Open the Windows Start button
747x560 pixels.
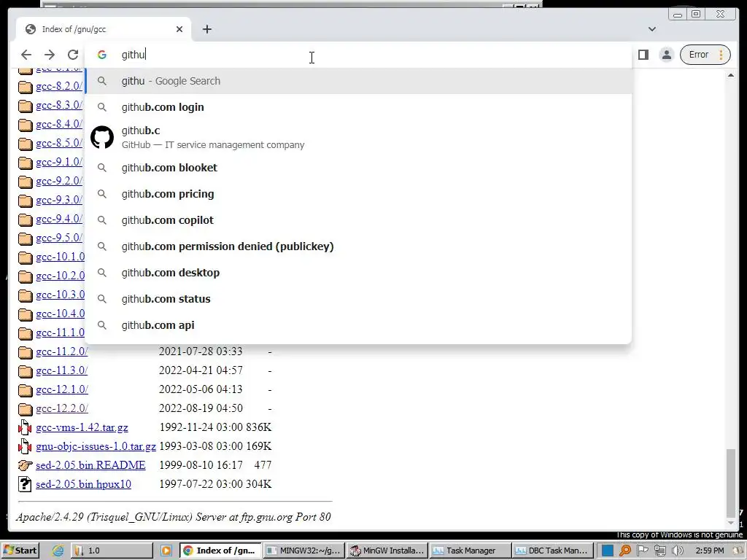pyautogui.click(x=20, y=551)
